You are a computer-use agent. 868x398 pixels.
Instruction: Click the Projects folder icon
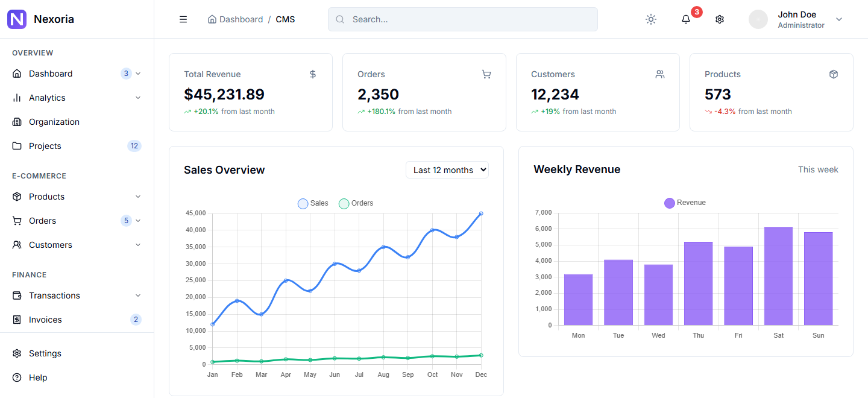click(17, 146)
